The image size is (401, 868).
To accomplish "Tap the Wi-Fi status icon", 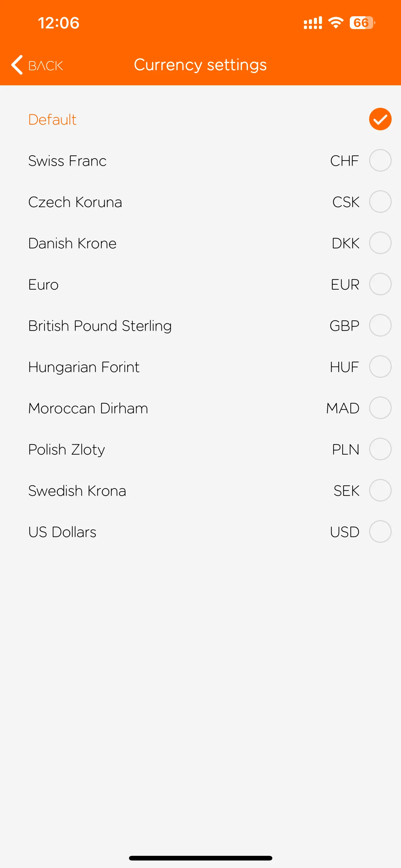I will [x=336, y=23].
